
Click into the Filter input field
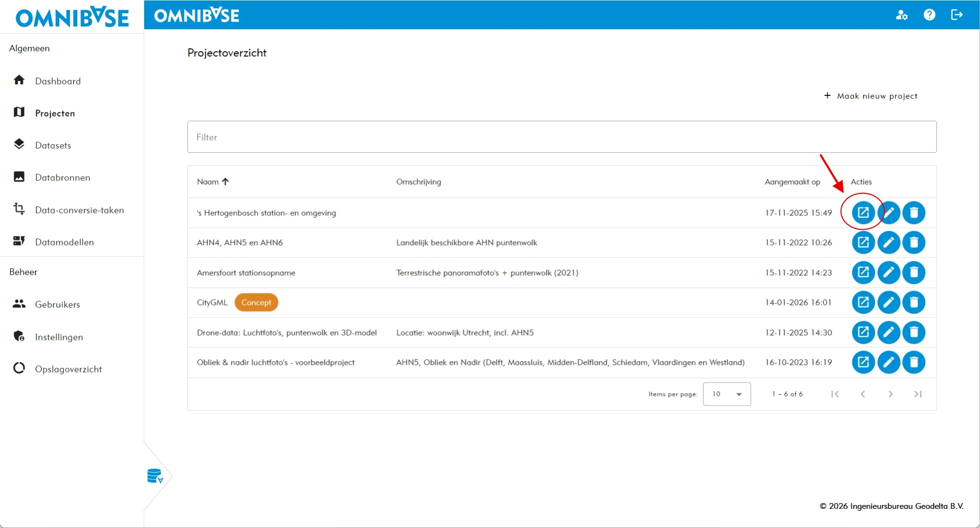point(561,137)
